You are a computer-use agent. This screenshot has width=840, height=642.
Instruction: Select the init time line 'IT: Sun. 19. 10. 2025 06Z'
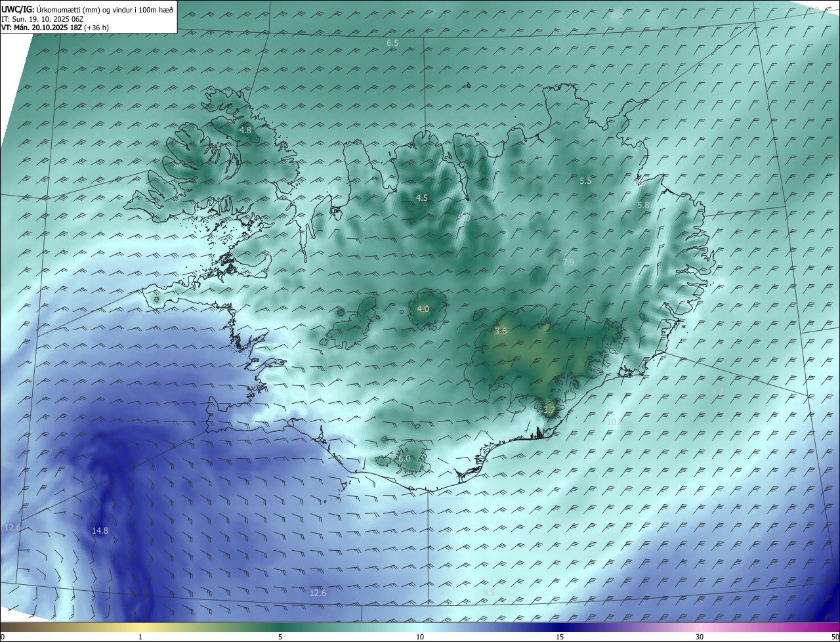[43, 19]
